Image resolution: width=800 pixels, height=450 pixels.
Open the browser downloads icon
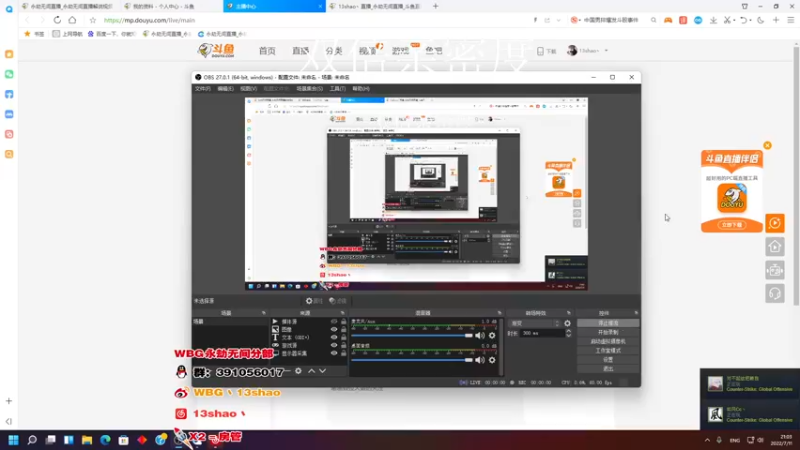[x=713, y=20]
